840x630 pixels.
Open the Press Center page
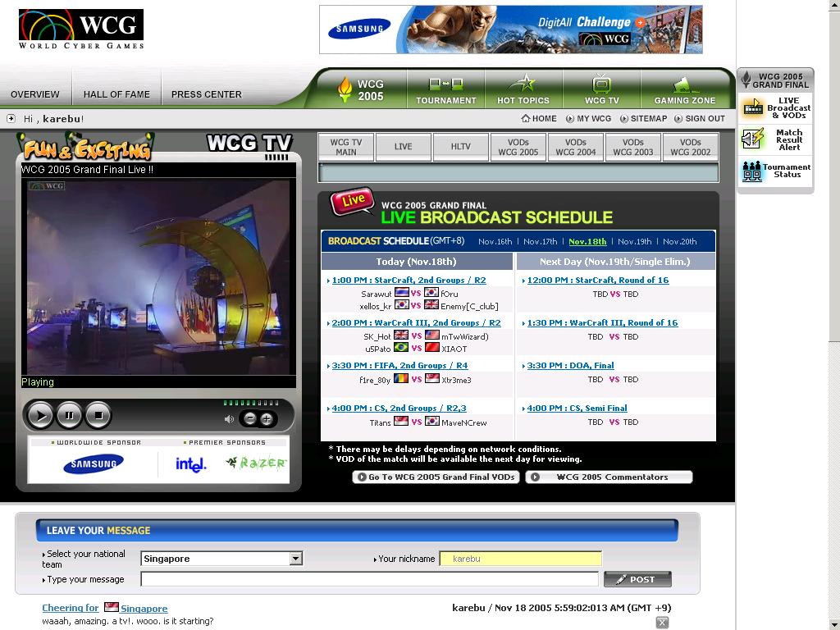(206, 94)
